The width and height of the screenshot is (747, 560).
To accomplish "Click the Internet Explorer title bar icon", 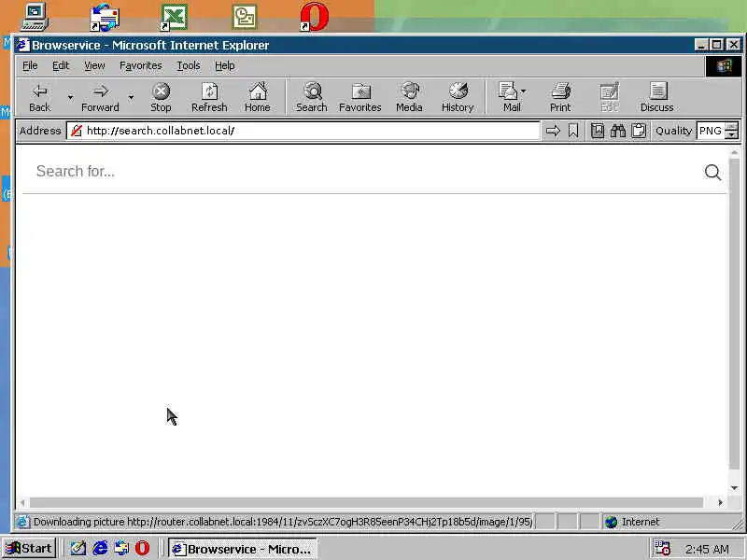I will tap(23, 45).
